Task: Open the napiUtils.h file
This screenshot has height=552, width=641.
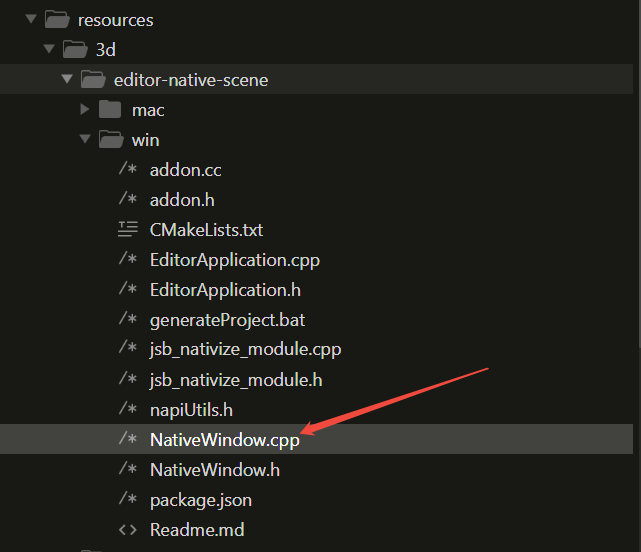Action: point(193,410)
